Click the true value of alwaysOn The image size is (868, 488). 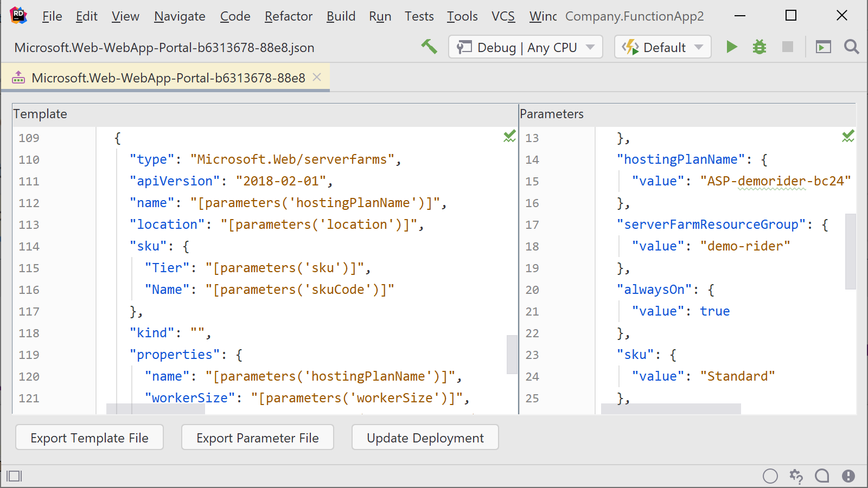[x=715, y=311]
